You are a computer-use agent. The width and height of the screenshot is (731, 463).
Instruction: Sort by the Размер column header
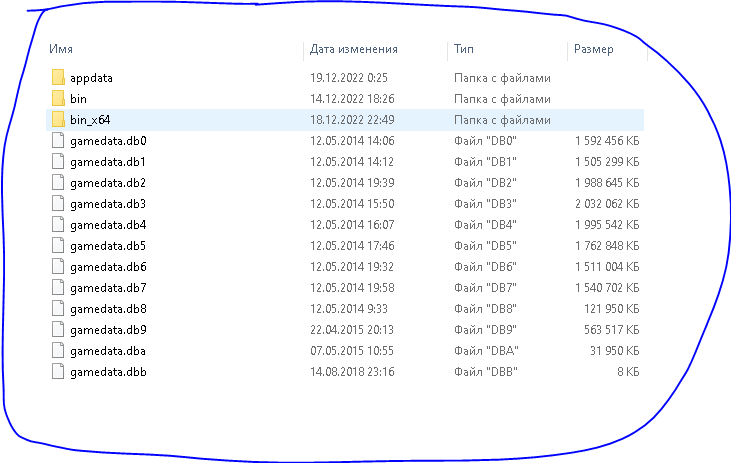594,48
